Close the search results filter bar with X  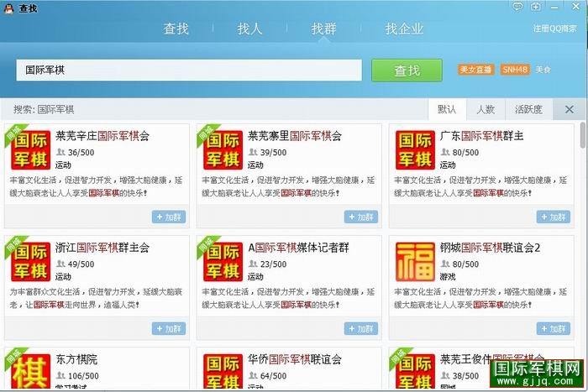570,109
